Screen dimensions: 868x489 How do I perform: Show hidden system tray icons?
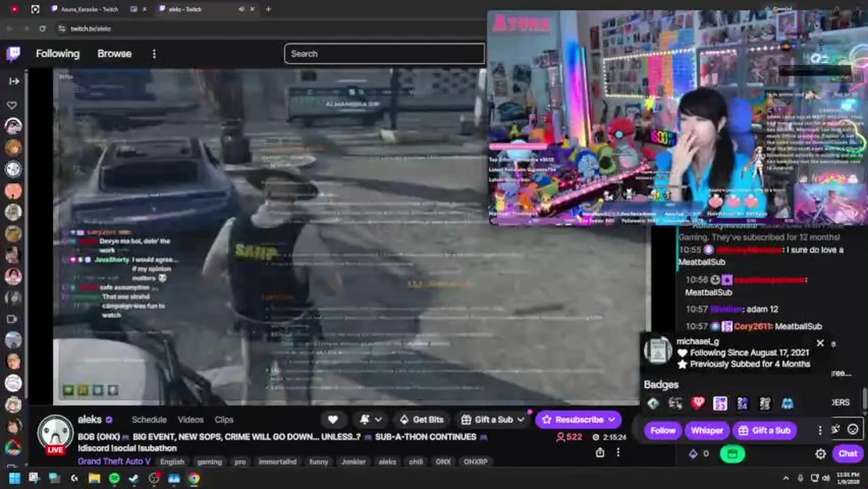pyautogui.click(x=786, y=478)
